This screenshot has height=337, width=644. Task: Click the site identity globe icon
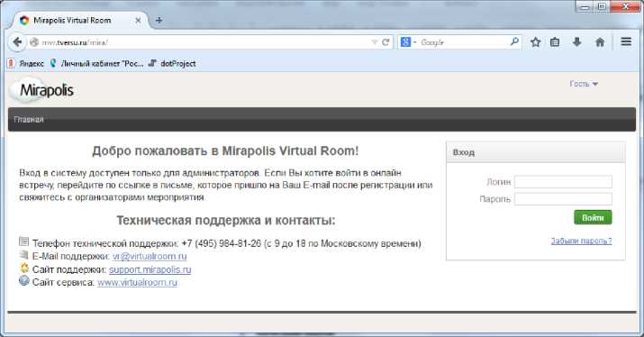(x=34, y=42)
